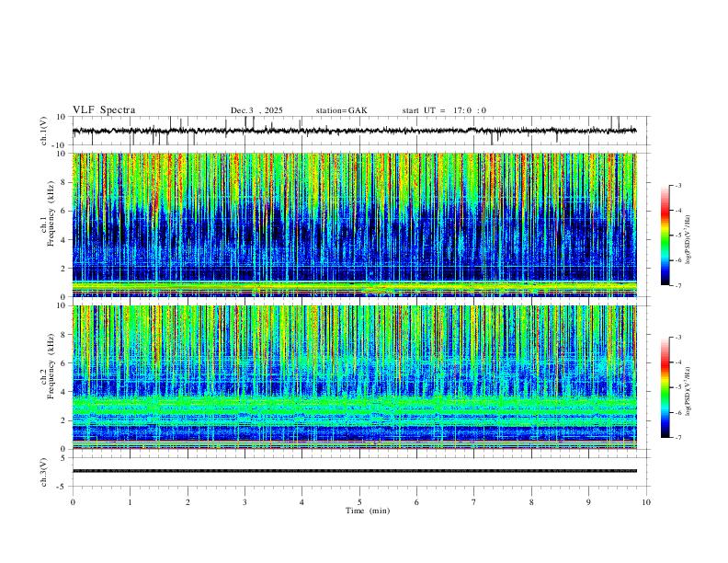The height and width of the screenshot is (563, 728).
Task: Click time axis tick label "8"
Action: (x=531, y=502)
